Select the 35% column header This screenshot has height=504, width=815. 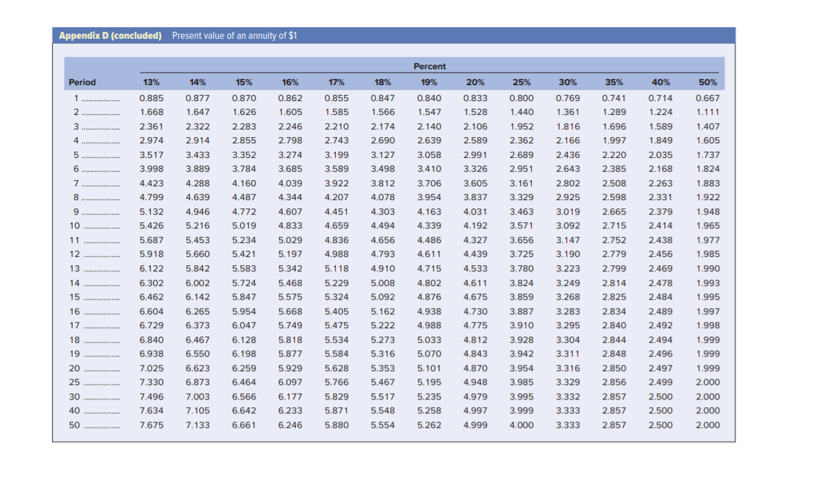point(614,82)
